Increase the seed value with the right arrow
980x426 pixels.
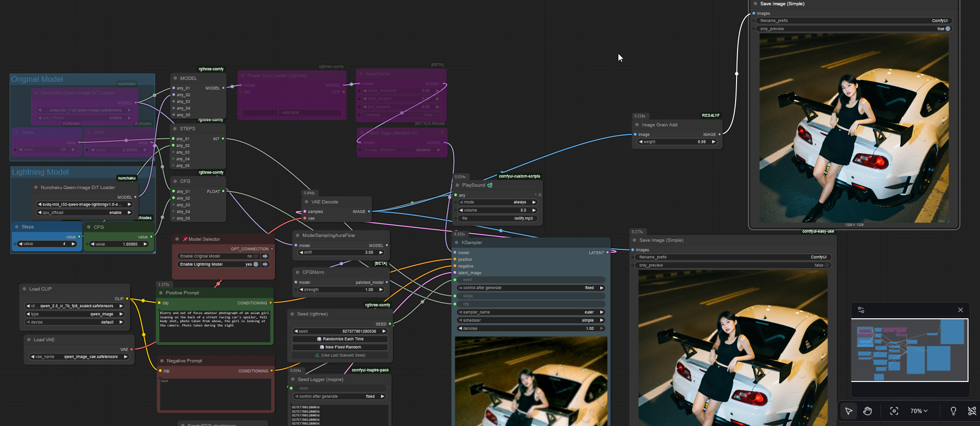coord(384,331)
